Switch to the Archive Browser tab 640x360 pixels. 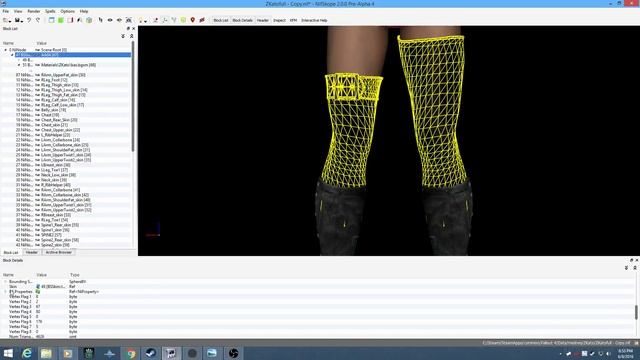pos(59,252)
